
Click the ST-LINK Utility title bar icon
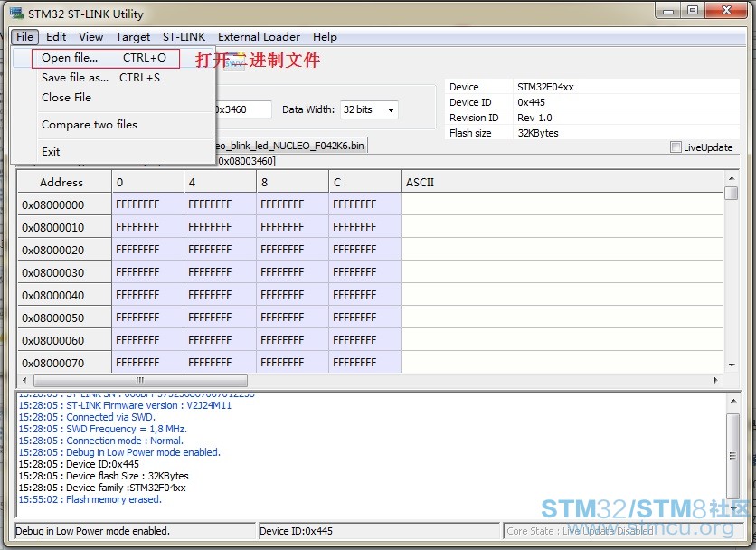[x=16, y=14]
